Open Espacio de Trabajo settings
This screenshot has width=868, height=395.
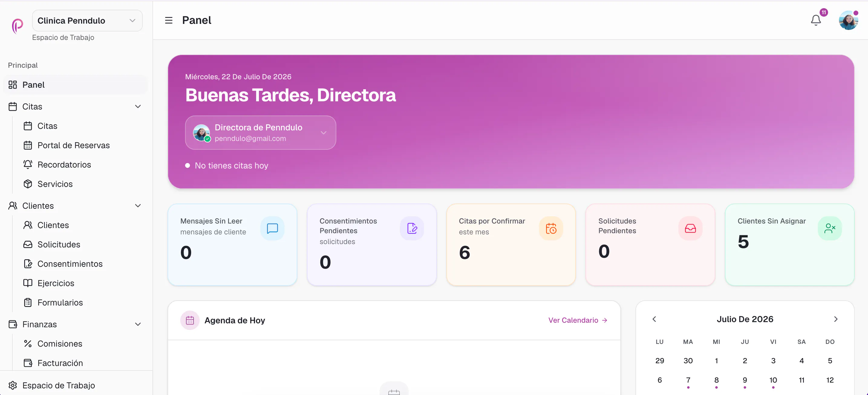(x=76, y=385)
